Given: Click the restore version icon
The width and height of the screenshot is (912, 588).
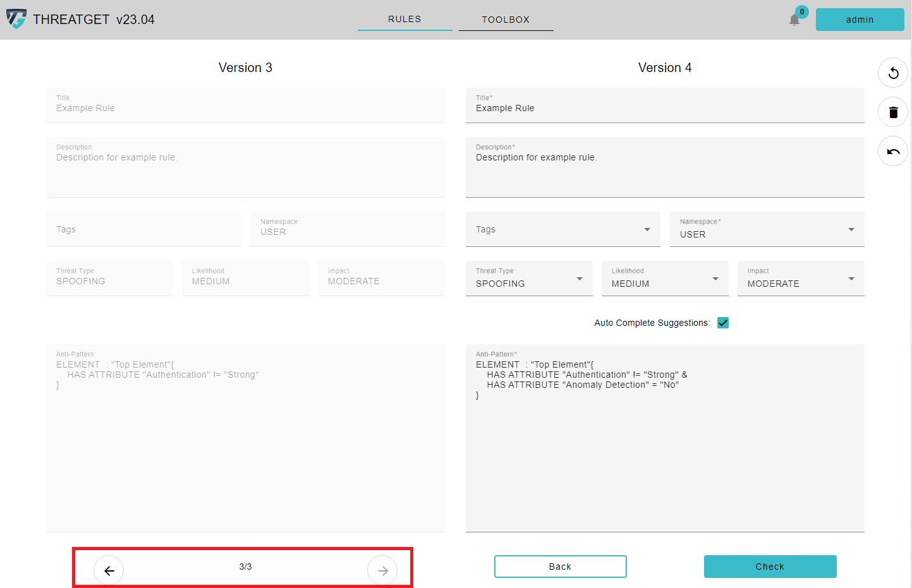Looking at the screenshot, I should pos(893,73).
